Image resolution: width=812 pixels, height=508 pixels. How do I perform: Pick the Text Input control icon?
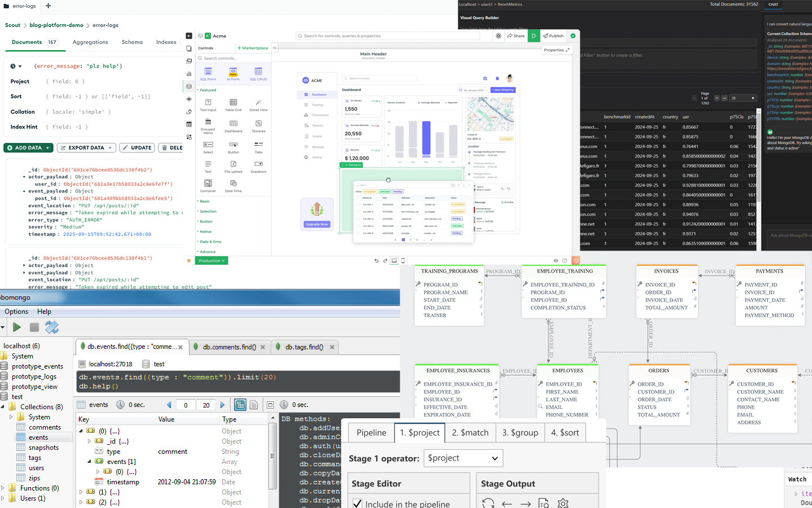[x=208, y=102]
